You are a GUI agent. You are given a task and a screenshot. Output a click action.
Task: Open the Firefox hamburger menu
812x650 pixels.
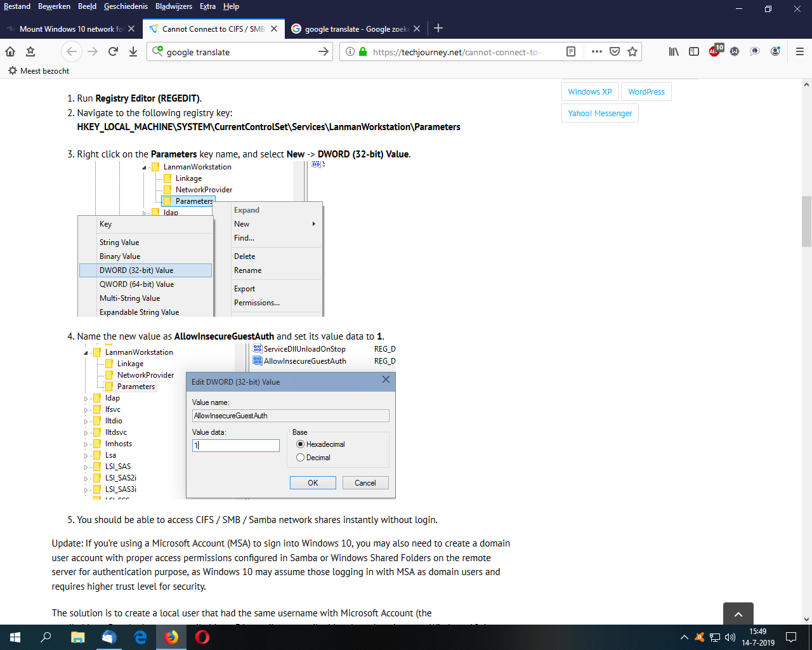point(799,51)
